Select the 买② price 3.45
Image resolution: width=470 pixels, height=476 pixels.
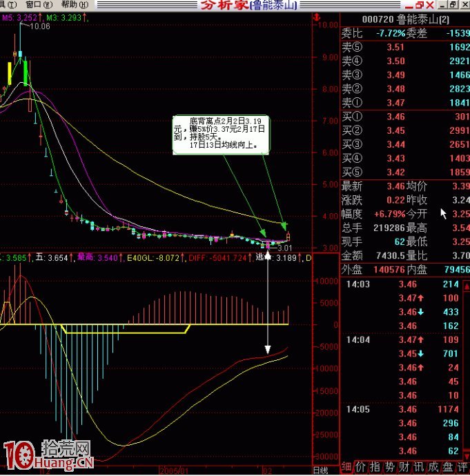coord(395,131)
